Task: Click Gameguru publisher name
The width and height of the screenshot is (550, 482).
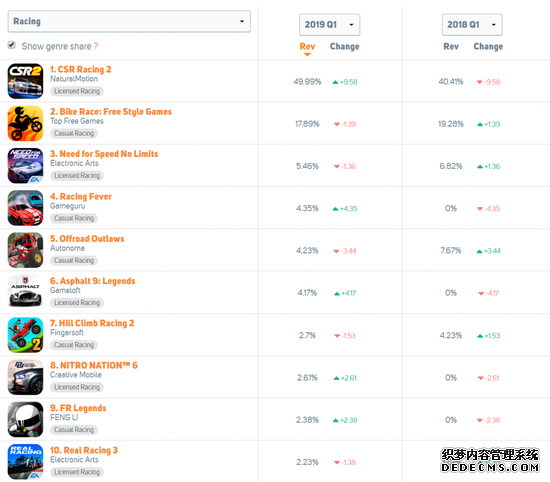Action: (x=67, y=206)
